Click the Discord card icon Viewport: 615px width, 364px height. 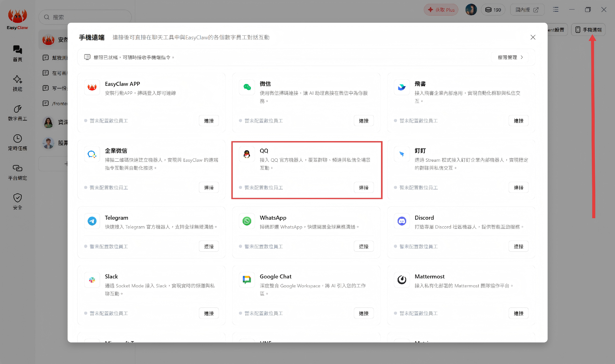[x=402, y=221]
